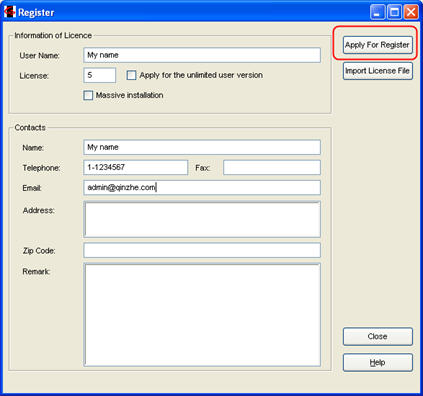423x396 pixels.
Task: Click the contact Name field
Action: 202,147
